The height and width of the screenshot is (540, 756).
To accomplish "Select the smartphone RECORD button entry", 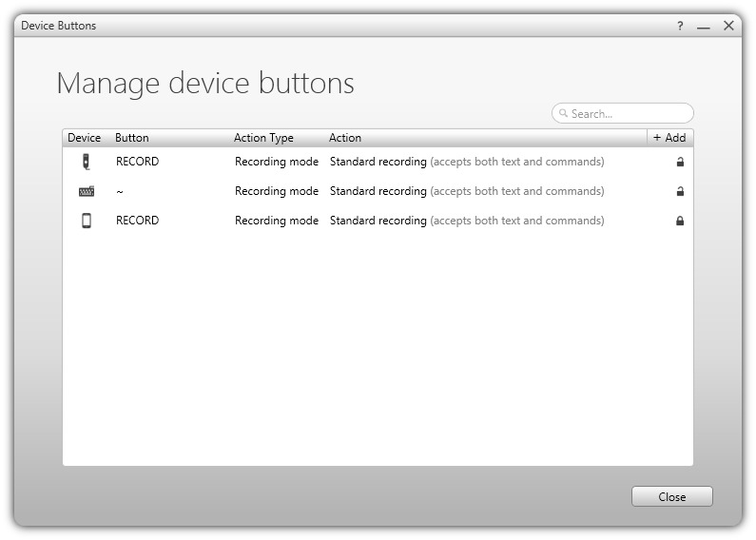I will [x=137, y=221].
